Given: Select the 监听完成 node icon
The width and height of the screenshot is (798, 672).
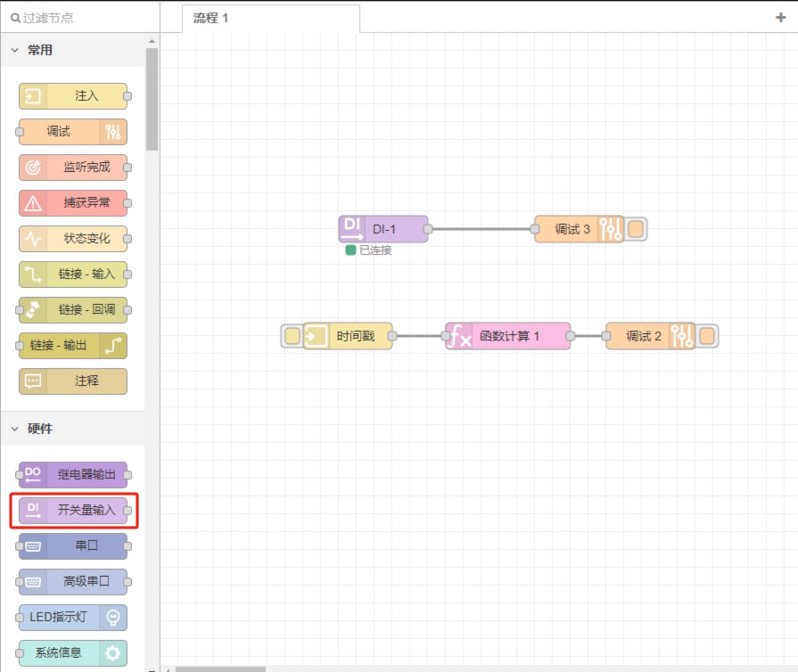Looking at the screenshot, I should pos(33,168).
